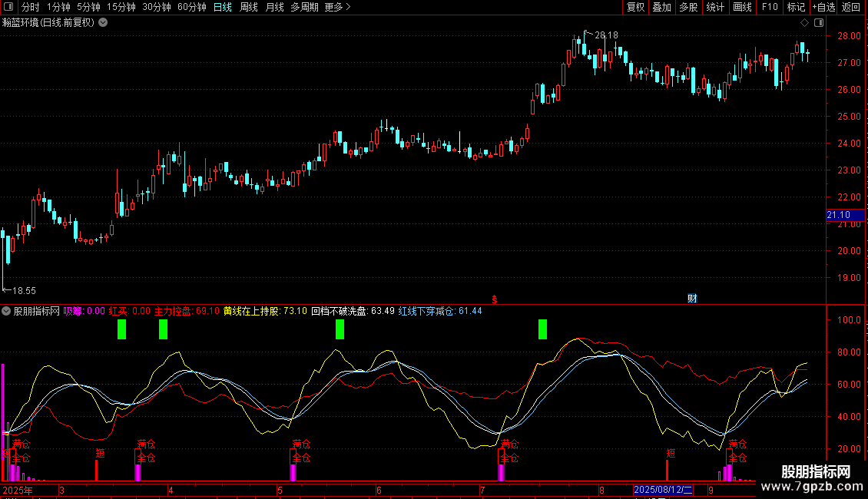868x499 pixels.
Task: Select the 主力控盘 indicator value label
Action: [187, 311]
